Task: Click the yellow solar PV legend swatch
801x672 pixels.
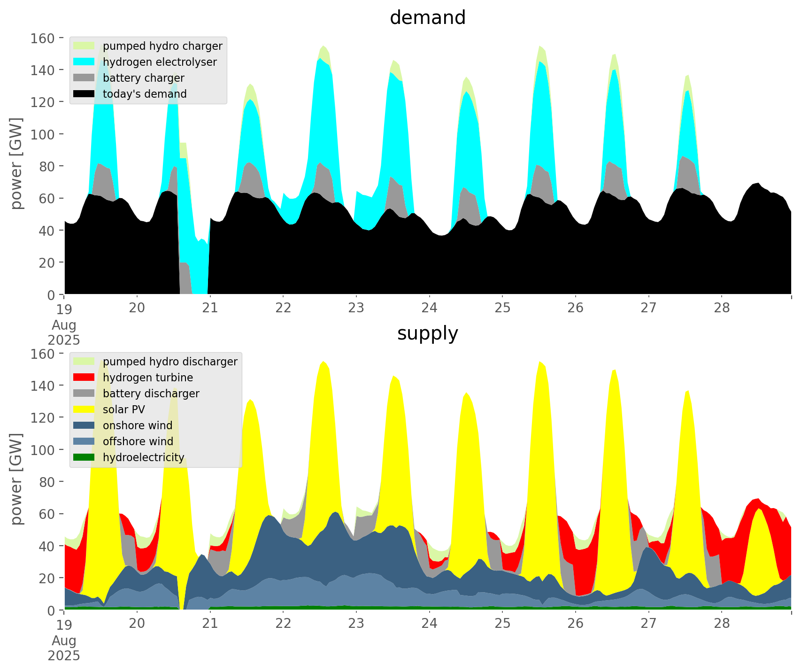Action: tap(84, 409)
